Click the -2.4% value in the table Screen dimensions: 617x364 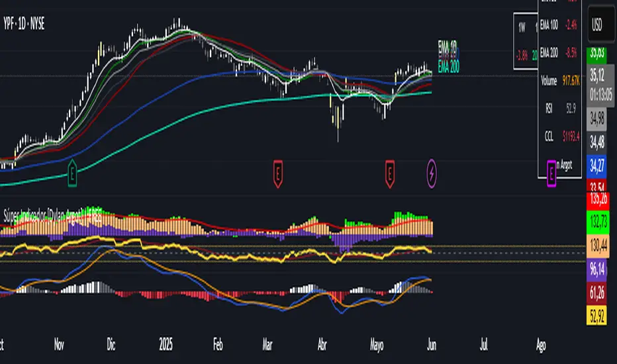(571, 26)
